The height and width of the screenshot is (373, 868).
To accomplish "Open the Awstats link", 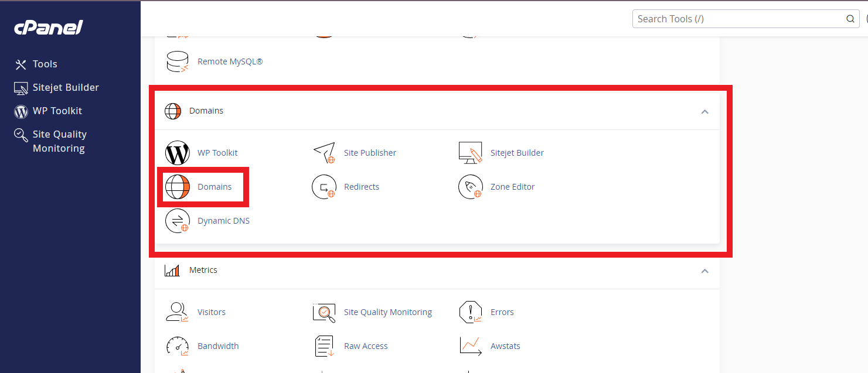I will pyautogui.click(x=505, y=346).
